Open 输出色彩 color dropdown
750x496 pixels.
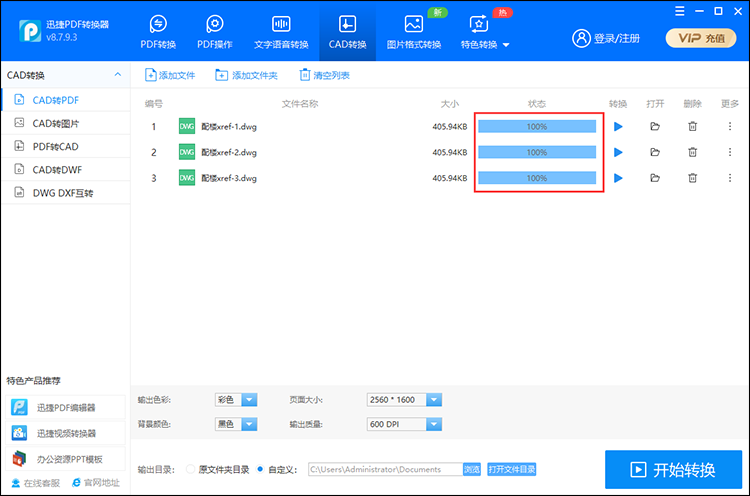point(236,400)
